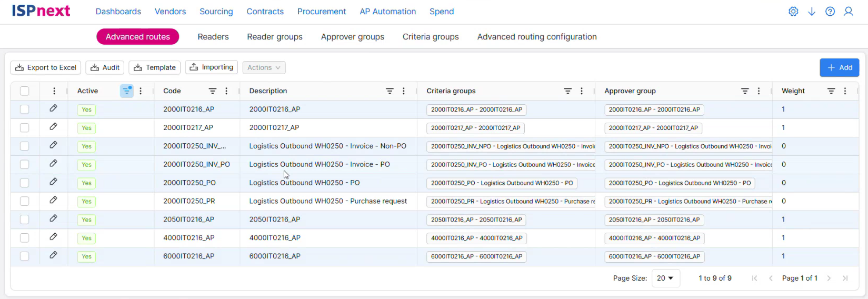Select checkbox for row 4000IT0216_AP
Screen dimensions: 868x299
click(x=25, y=238)
